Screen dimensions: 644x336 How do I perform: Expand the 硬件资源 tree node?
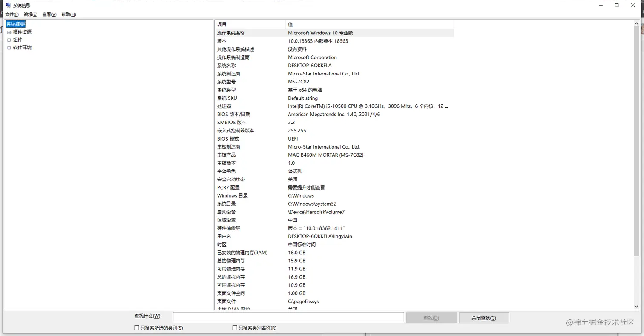(x=9, y=32)
